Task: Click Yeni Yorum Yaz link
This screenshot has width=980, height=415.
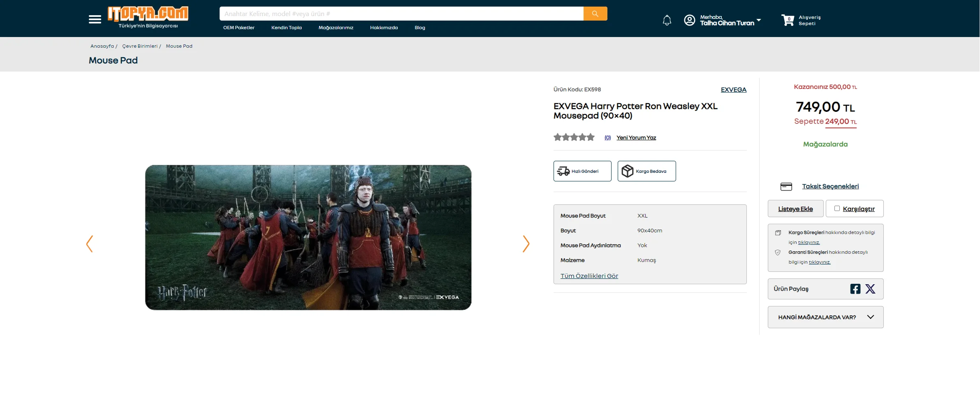Action: pos(636,138)
